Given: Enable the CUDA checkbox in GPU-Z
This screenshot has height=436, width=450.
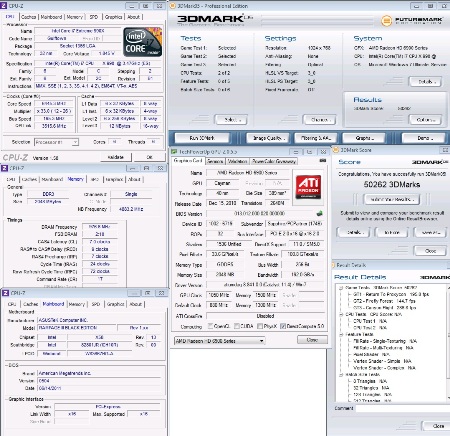Looking at the screenshot, I should pos(236,326).
